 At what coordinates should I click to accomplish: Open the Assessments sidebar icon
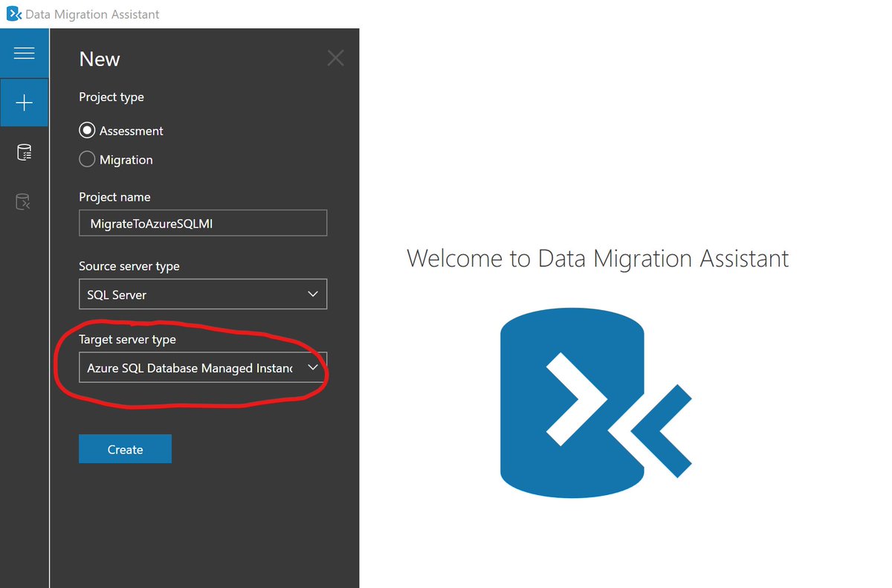25,152
